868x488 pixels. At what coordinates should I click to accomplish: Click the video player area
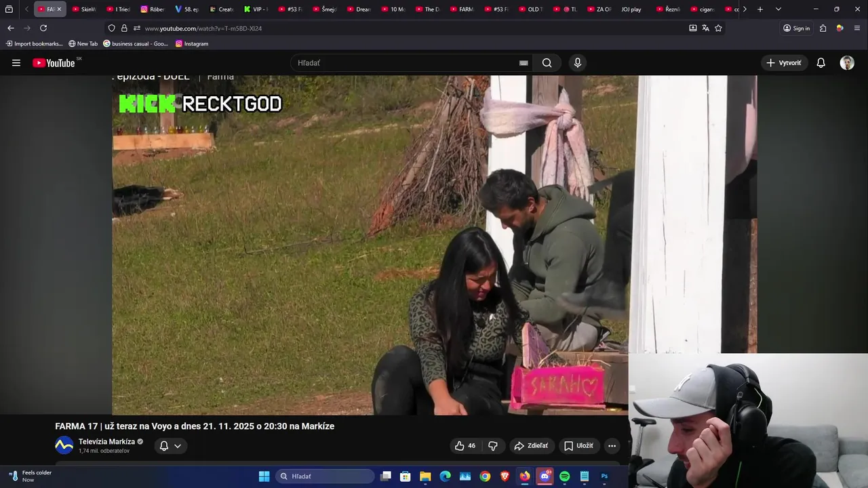pos(434,245)
